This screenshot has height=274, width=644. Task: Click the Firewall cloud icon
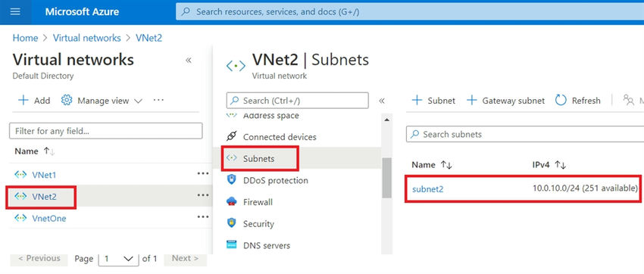(x=232, y=202)
